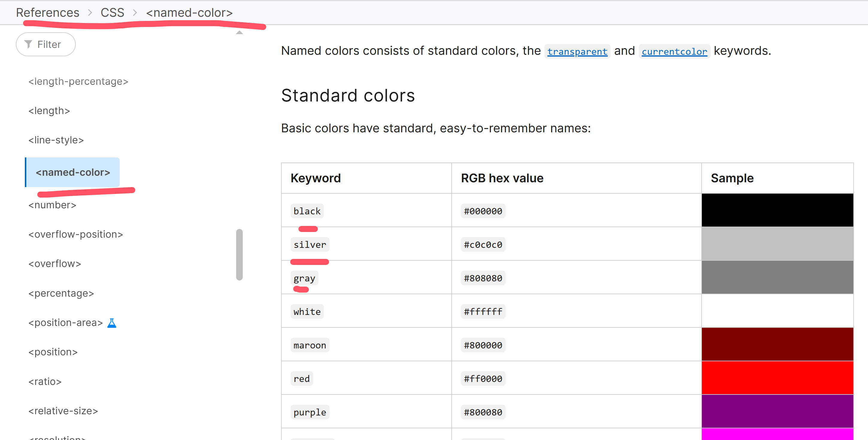Open the <ratio> sidebar entry
Viewport: 868px width, 440px height.
45,381
